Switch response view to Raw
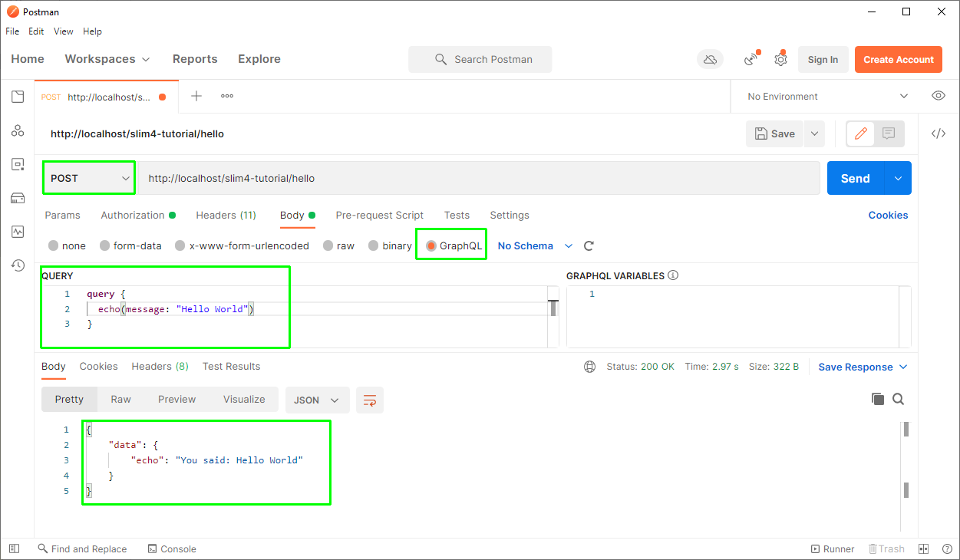 pos(120,400)
